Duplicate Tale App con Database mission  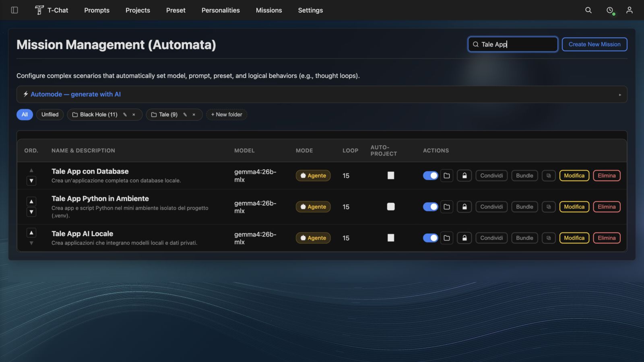click(549, 175)
